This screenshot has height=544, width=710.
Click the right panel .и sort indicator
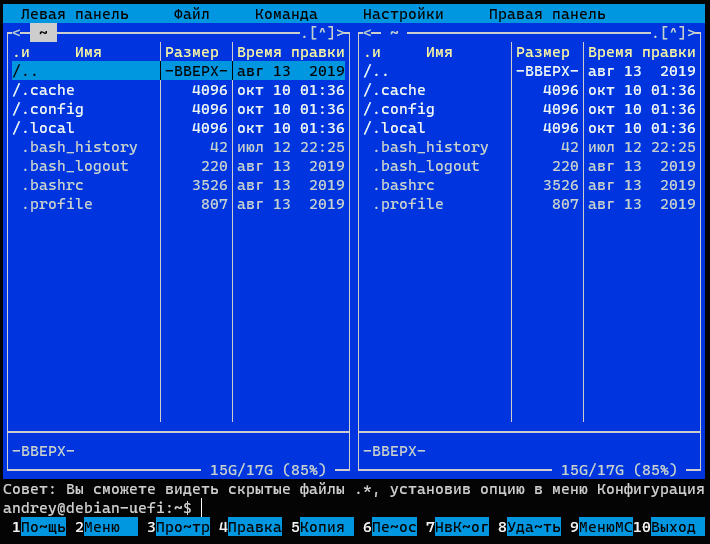coord(372,52)
